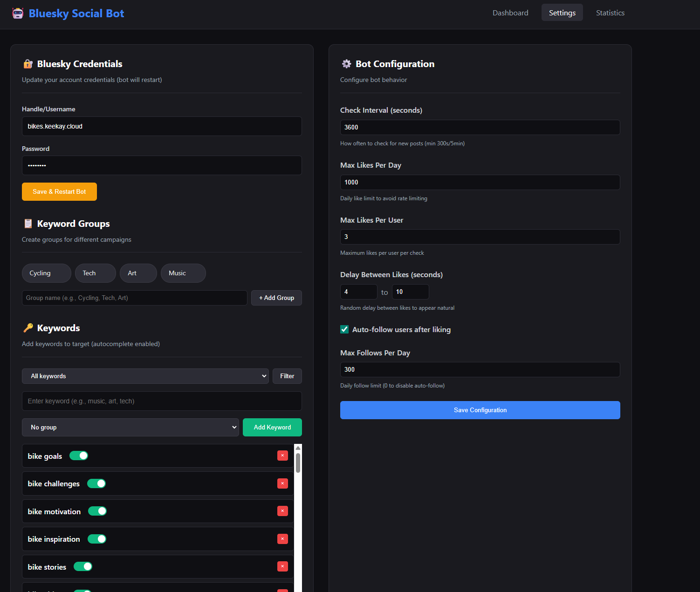Viewport: 700px width, 592px height.
Task: Delete the 'bike goals' keyword
Action: (x=282, y=456)
